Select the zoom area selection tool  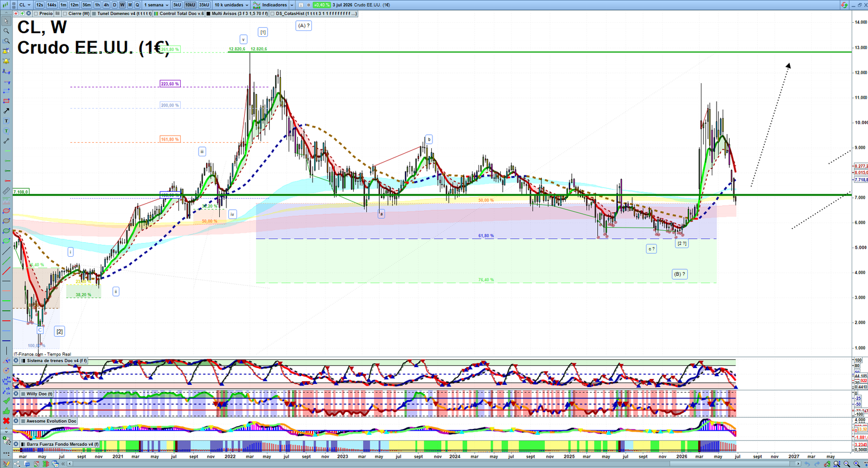coord(7,41)
